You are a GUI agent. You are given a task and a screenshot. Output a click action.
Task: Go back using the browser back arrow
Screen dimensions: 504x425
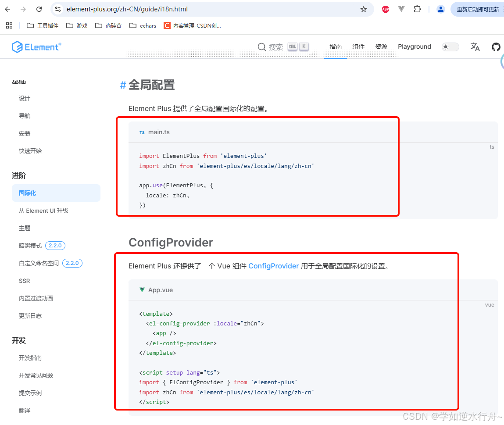[x=8, y=9]
